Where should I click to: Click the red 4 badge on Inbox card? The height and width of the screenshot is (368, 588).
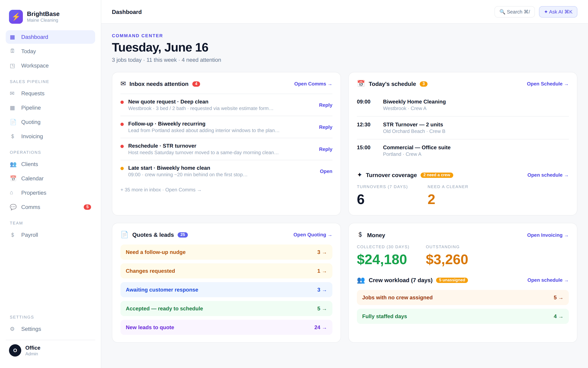196,84
